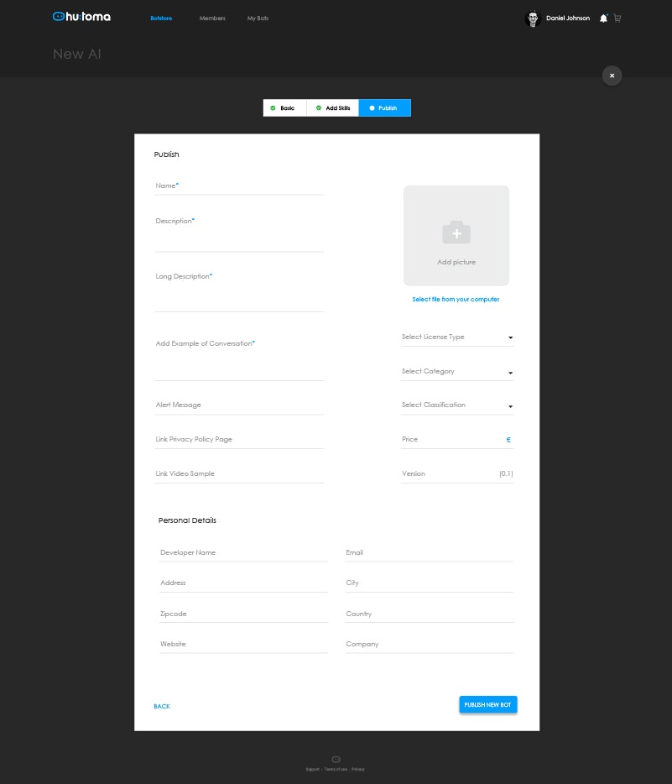Screen dimensions: 672x784
Task: Open My Bots in the navigation
Action: click(258, 18)
